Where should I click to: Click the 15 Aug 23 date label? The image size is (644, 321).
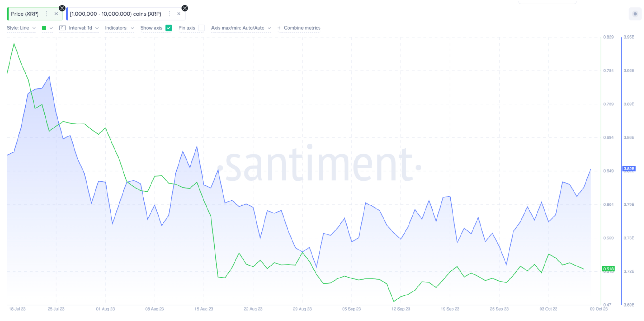pos(204,309)
